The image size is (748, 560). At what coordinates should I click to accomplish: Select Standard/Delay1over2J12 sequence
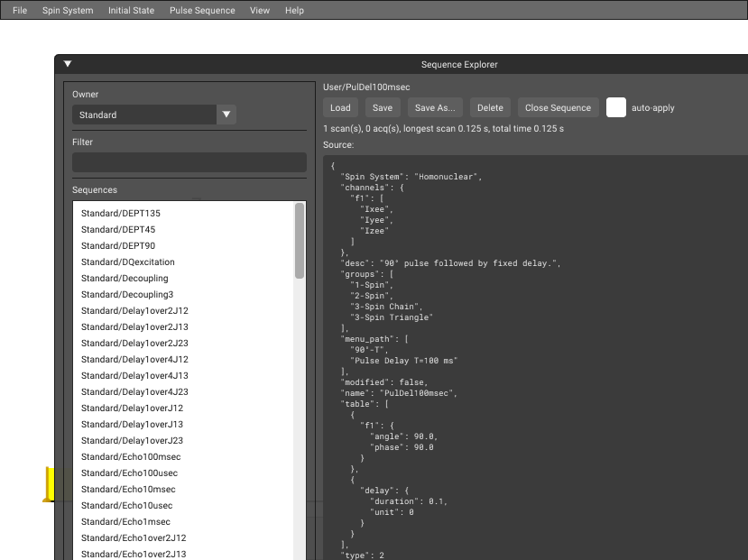pos(134,310)
